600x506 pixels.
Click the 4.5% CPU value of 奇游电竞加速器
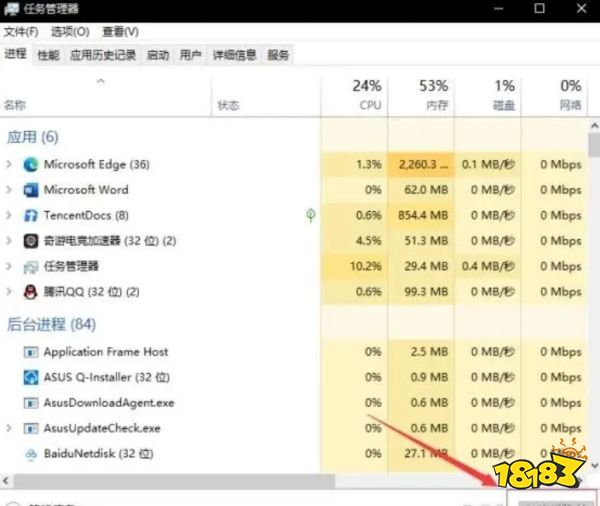[369, 241]
